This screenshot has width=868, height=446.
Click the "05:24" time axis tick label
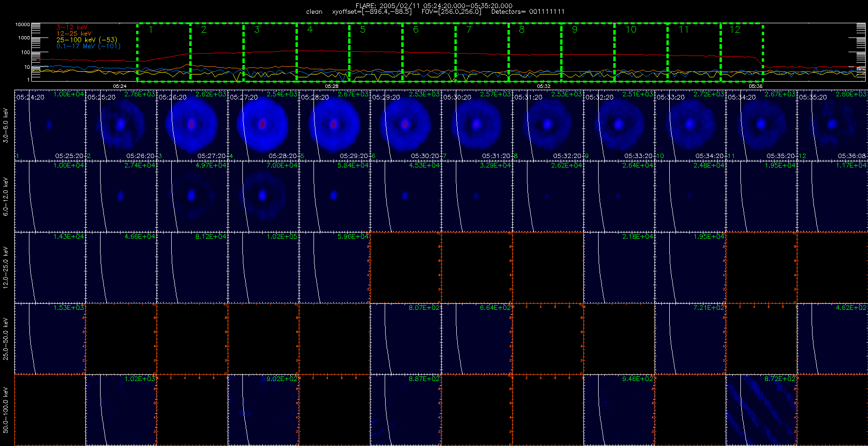(x=120, y=86)
